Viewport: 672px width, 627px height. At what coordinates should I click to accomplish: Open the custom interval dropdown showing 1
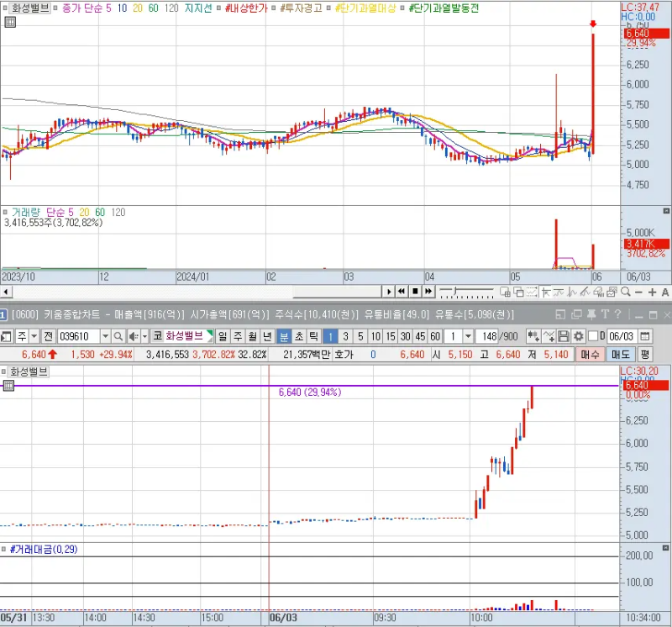[x=469, y=336]
